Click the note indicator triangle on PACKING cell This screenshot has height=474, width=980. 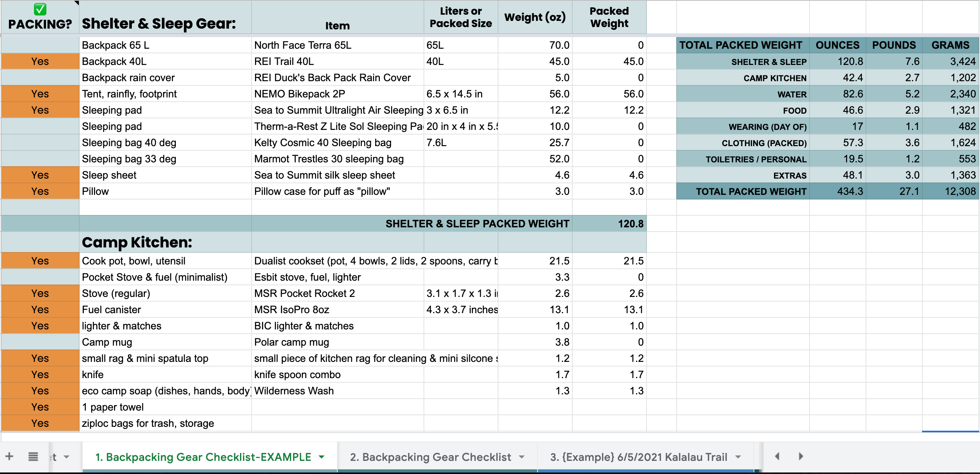(77, 3)
